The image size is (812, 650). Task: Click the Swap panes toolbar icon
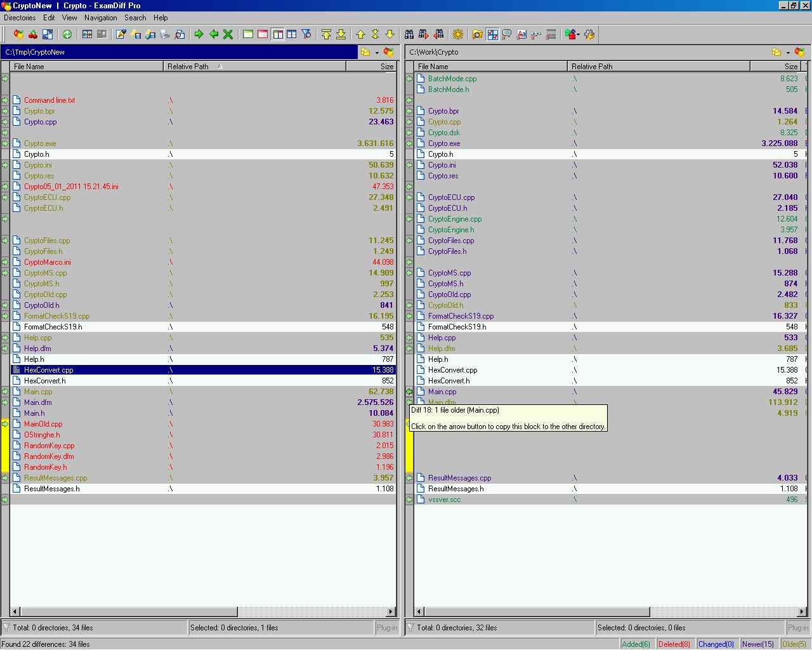coord(48,34)
